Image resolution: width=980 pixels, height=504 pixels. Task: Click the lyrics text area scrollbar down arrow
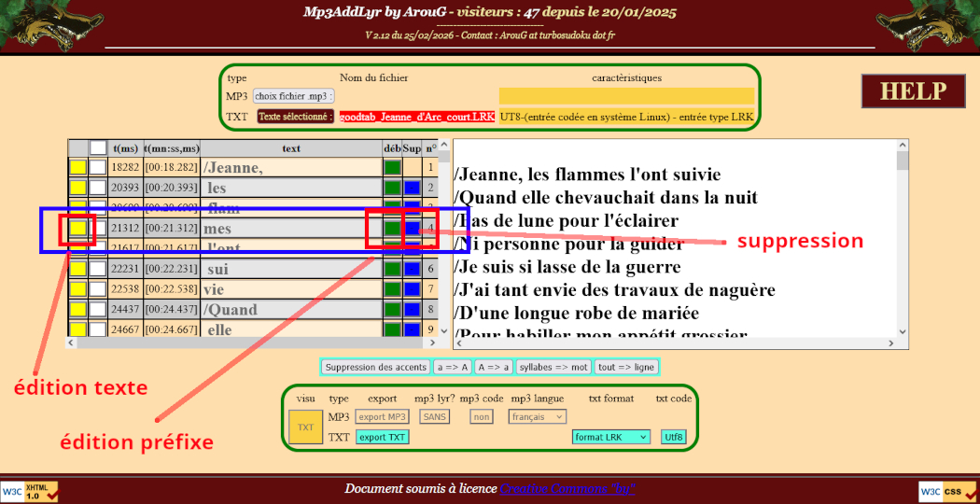click(x=902, y=332)
